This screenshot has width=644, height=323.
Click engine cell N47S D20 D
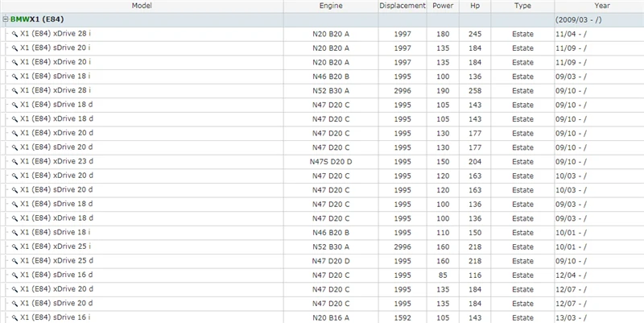331,162
